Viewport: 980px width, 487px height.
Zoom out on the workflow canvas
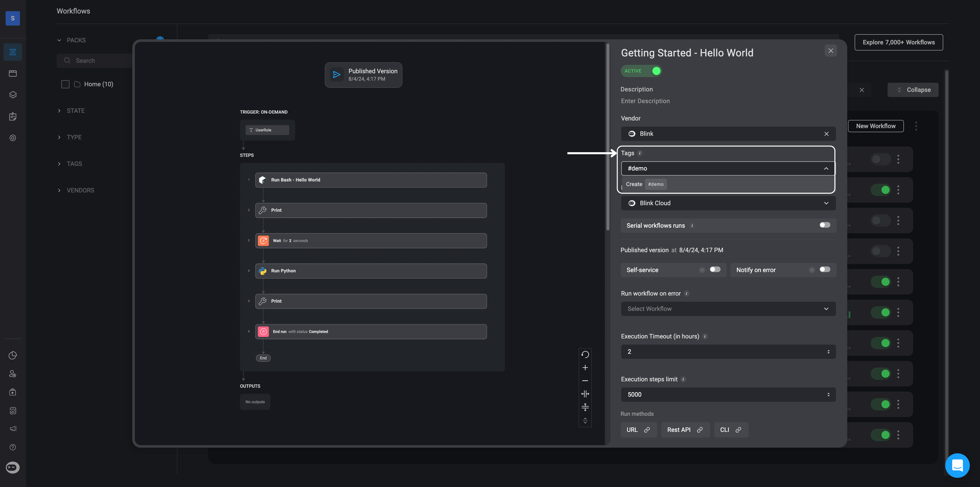585,381
